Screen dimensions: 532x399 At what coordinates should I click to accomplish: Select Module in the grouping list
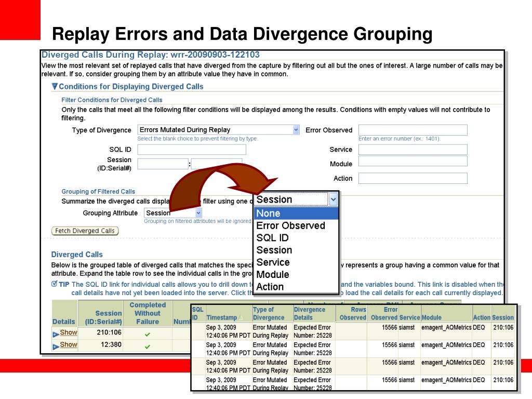coord(296,274)
